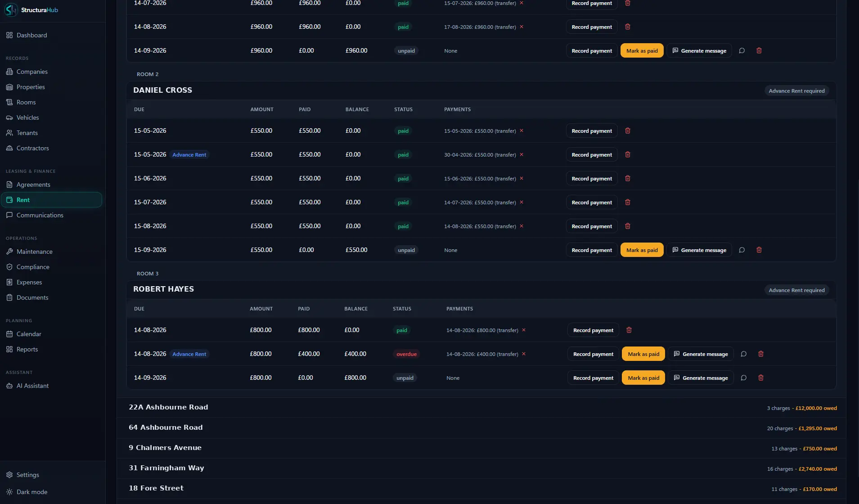
Task: Go to Maintenance
Action: pos(34,252)
